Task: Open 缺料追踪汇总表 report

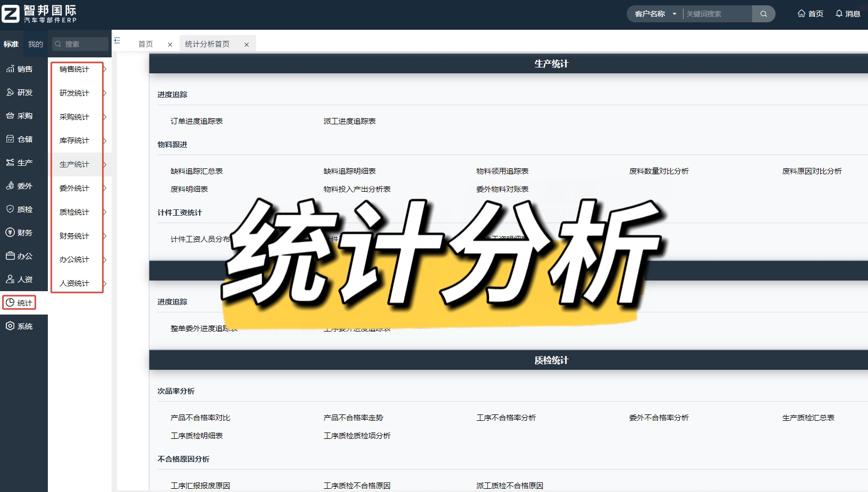Action: (197, 171)
